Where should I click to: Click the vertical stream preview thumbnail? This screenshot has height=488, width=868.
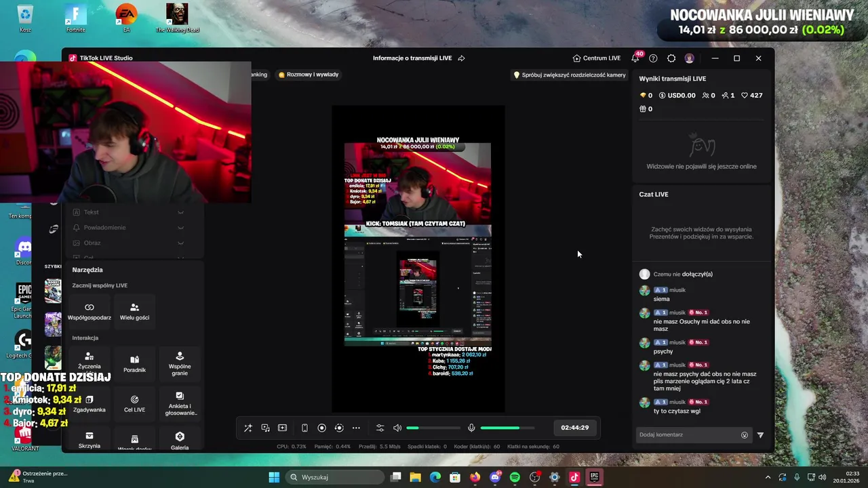418,259
